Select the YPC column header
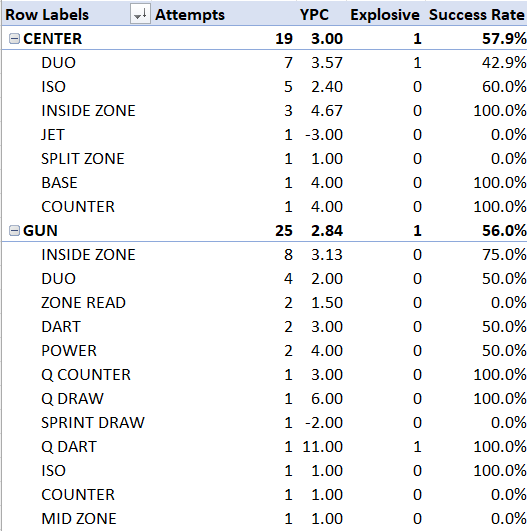This screenshot has height=531, width=527. tap(314, 15)
